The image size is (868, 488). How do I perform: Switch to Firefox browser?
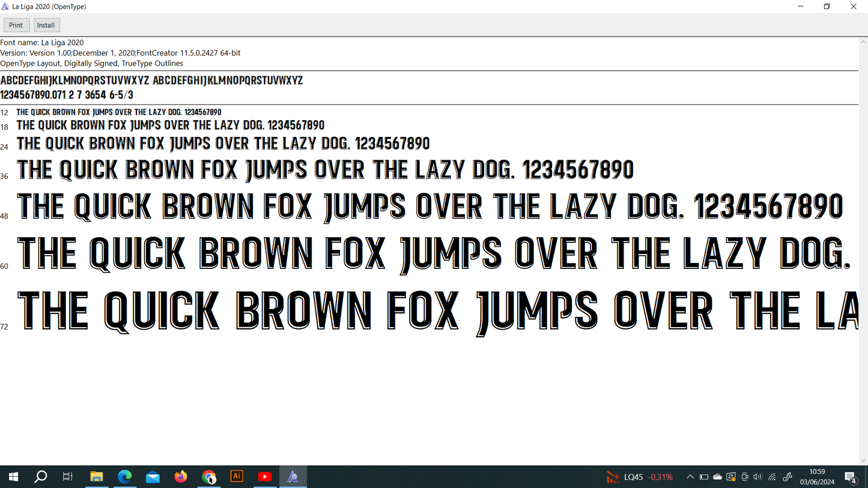pyautogui.click(x=181, y=477)
